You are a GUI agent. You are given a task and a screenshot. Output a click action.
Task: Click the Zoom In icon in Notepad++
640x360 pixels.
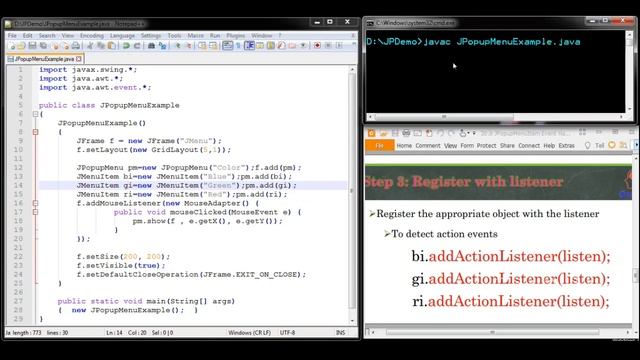178,46
